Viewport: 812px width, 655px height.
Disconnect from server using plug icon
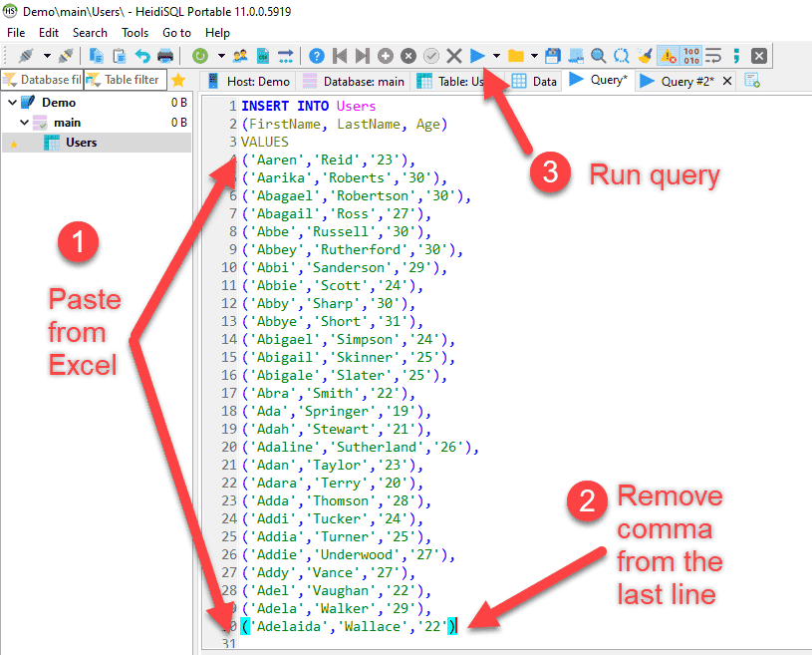click(66, 56)
